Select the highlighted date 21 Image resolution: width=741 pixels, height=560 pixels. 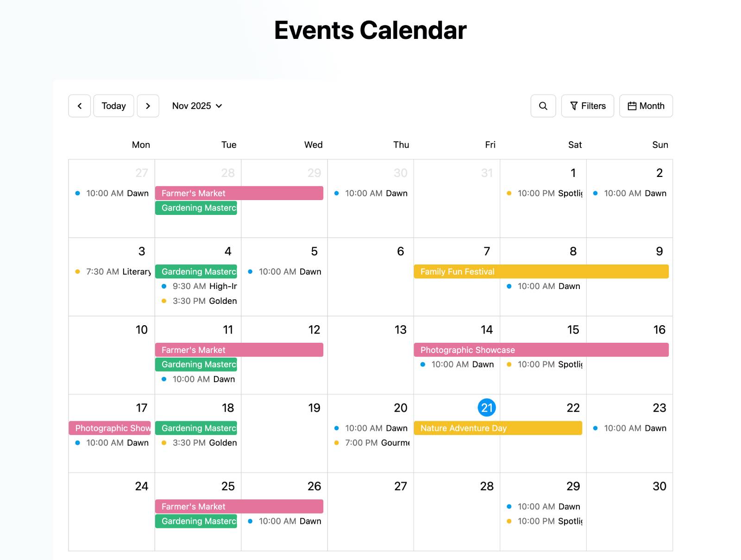point(486,408)
